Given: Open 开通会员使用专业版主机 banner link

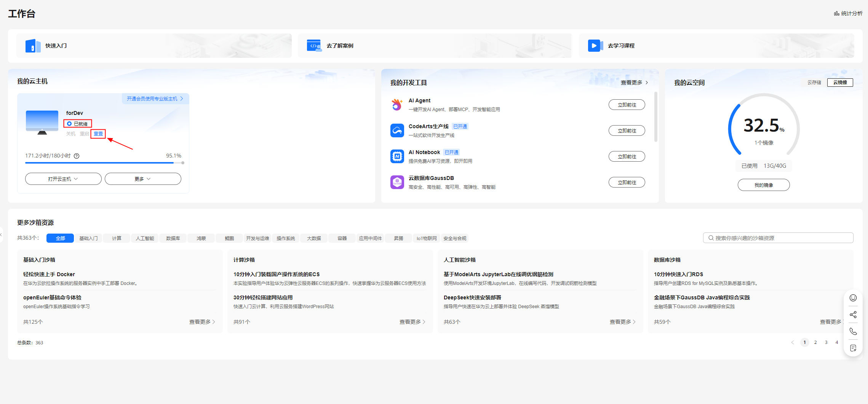Looking at the screenshot, I should (x=155, y=99).
